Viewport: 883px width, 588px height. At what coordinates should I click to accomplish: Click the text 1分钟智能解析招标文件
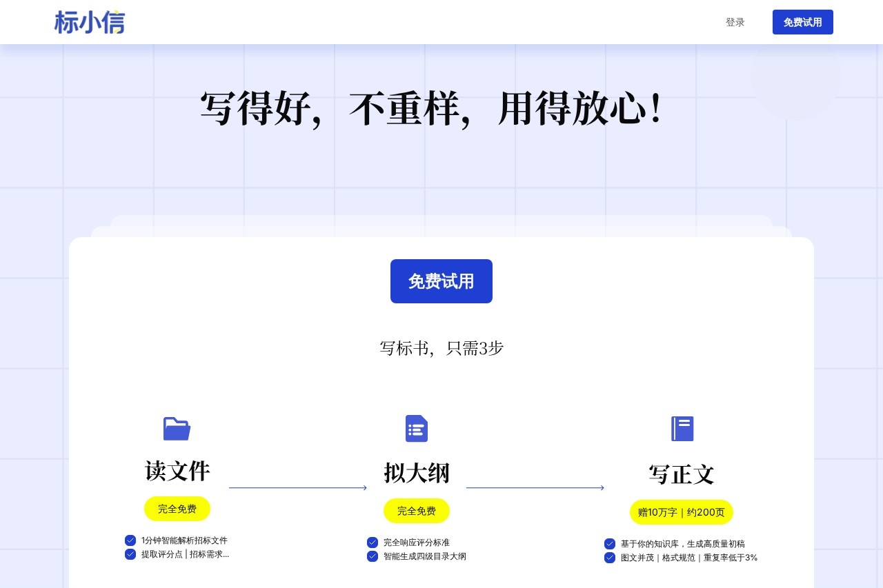point(184,540)
